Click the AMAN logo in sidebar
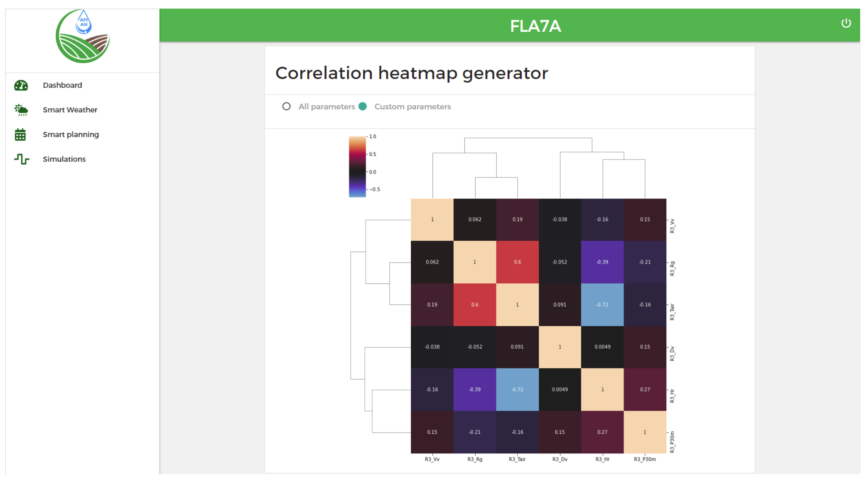The width and height of the screenshot is (868, 480). (83, 36)
